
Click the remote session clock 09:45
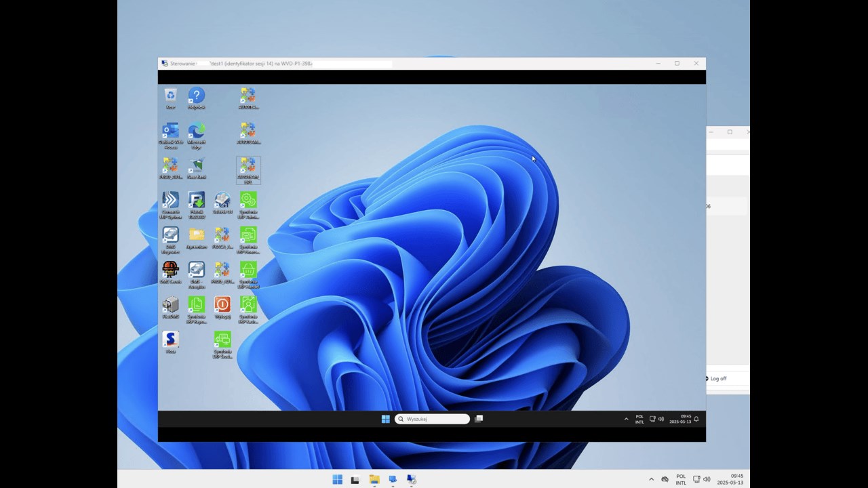point(679,419)
